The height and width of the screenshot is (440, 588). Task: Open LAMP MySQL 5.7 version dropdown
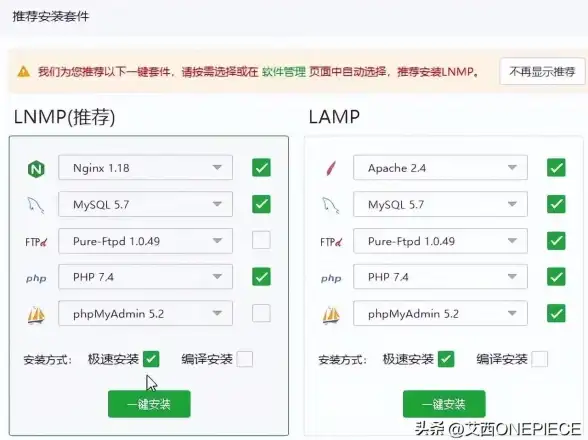click(440, 204)
